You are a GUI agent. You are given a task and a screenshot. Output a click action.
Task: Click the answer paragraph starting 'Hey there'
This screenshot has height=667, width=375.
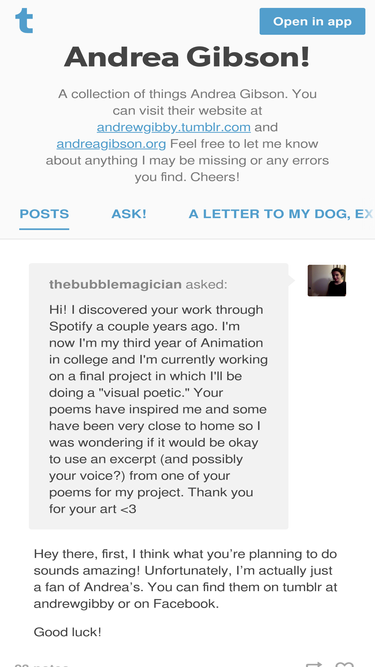pyautogui.click(x=185, y=579)
